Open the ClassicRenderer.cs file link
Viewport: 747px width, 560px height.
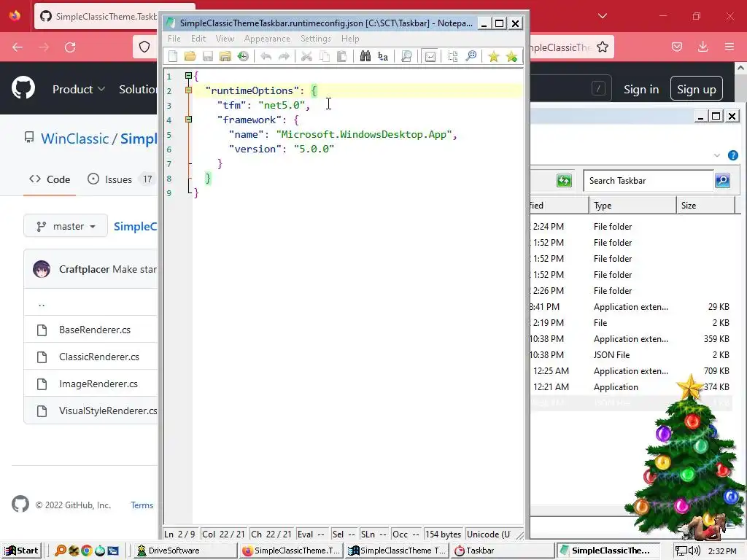tap(99, 357)
